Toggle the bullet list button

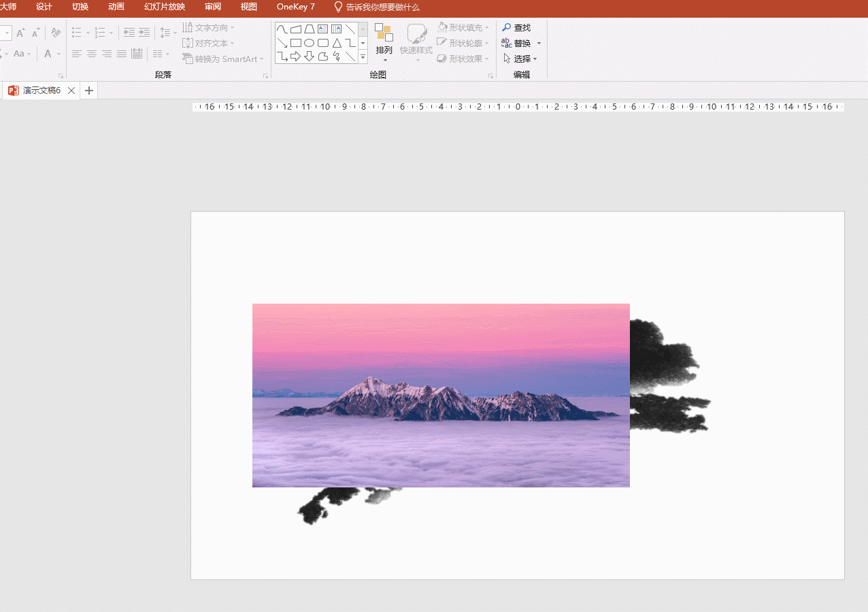click(77, 33)
